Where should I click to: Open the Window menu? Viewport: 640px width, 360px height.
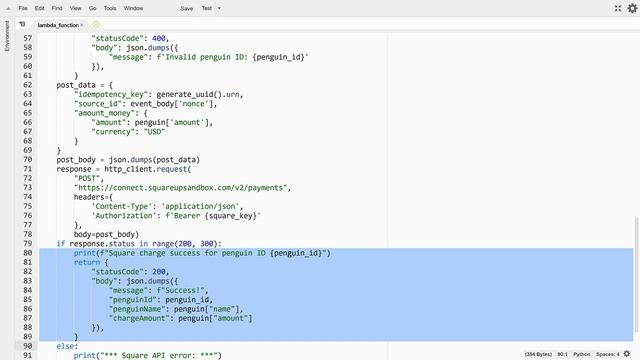pos(133,8)
